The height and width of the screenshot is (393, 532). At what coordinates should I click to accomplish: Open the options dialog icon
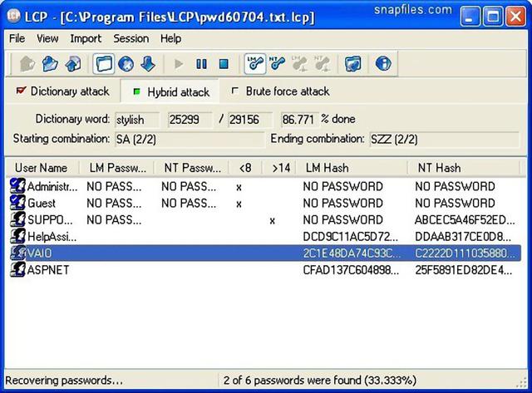tap(352, 64)
